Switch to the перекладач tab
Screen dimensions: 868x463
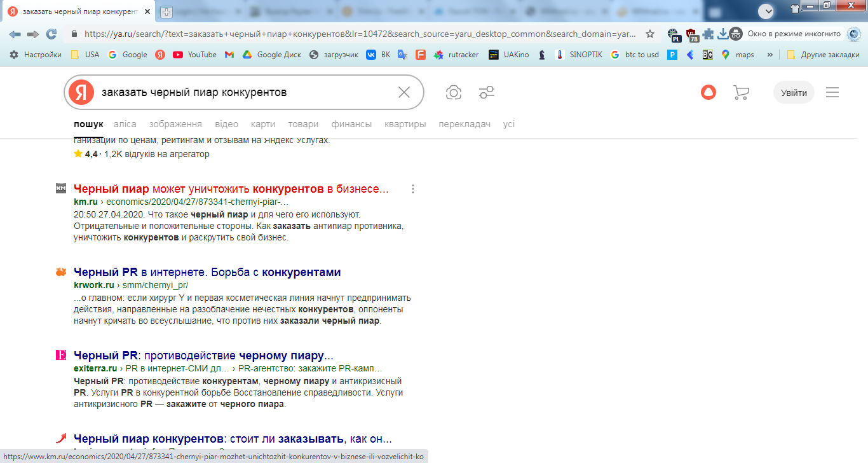point(465,125)
